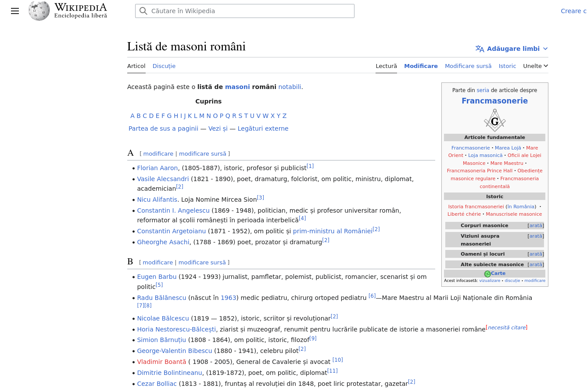Image resolution: width=587 pixels, height=392 pixels.
Task: Click the language translate icon
Action: [480, 49]
